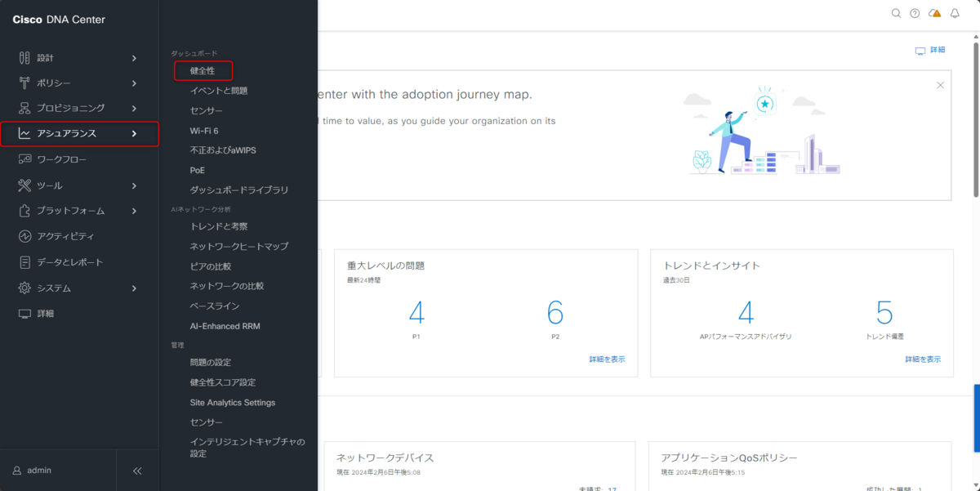Viewport: 980px width, 491px height.
Task: Select ネットワークの比較 submenu item
Action: pos(227,286)
